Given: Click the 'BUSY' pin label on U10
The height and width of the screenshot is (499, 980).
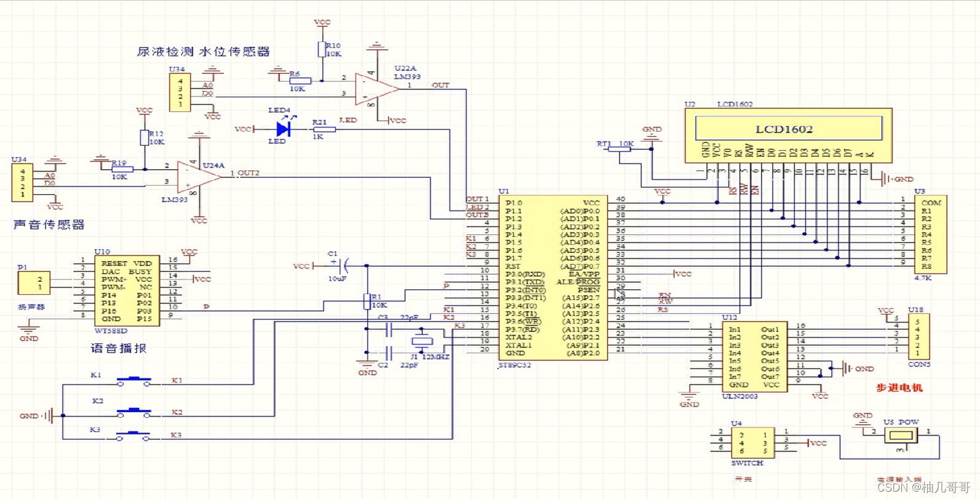Looking at the screenshot, I should pyautogui.click(x=140, y=271).
